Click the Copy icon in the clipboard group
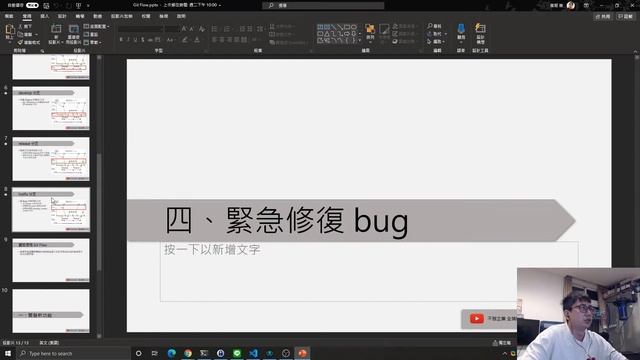640x360 pixels. coord(21,34)
